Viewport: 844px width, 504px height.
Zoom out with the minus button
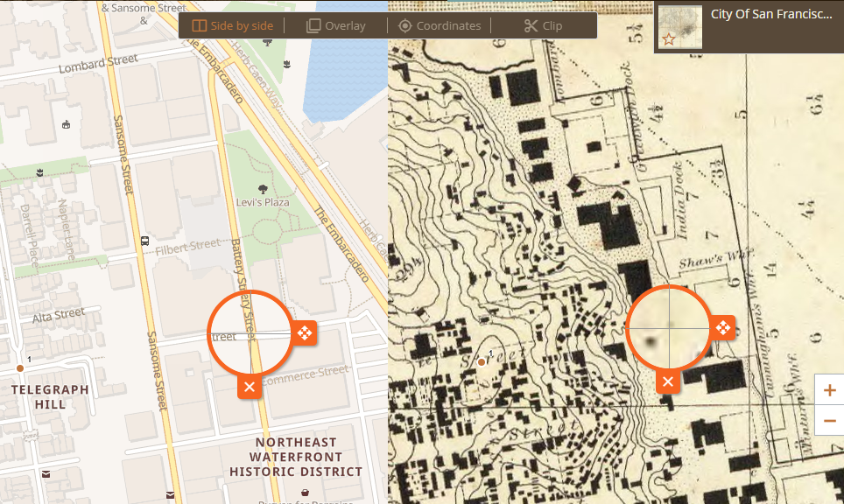(x=829, y=420)
